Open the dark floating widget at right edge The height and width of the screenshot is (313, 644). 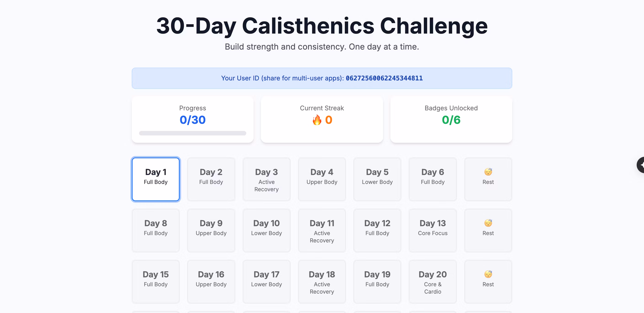[641, 165]
